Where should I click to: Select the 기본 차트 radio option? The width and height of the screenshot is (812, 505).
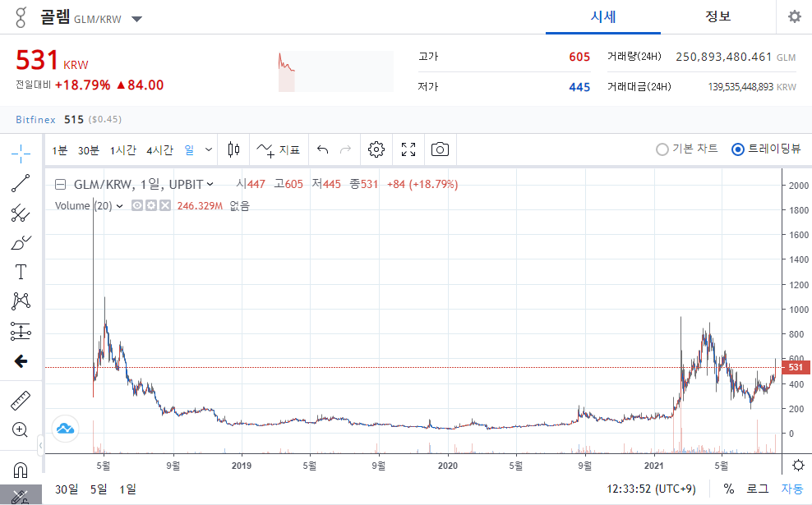pyautogui.click(x=687, y=149)
